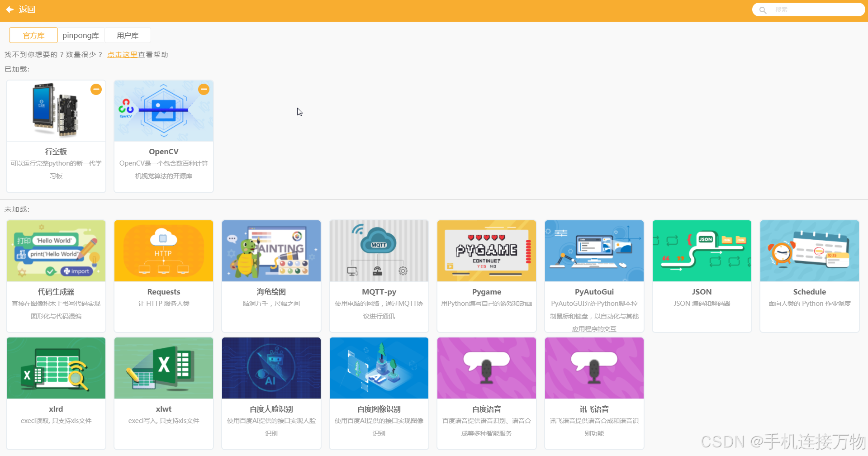Select the Requests HTTP library card

163,276
